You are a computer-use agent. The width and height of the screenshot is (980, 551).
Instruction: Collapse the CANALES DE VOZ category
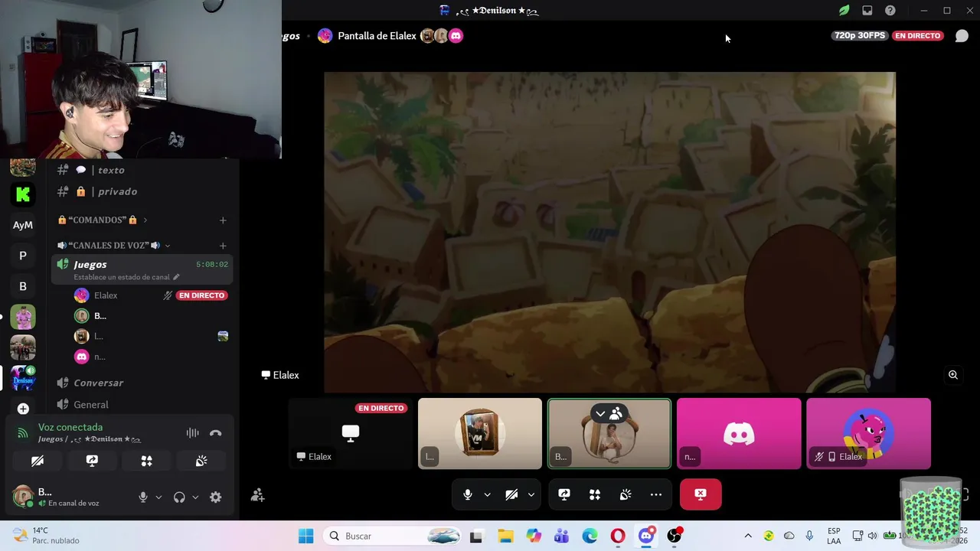tap(114, 245)
